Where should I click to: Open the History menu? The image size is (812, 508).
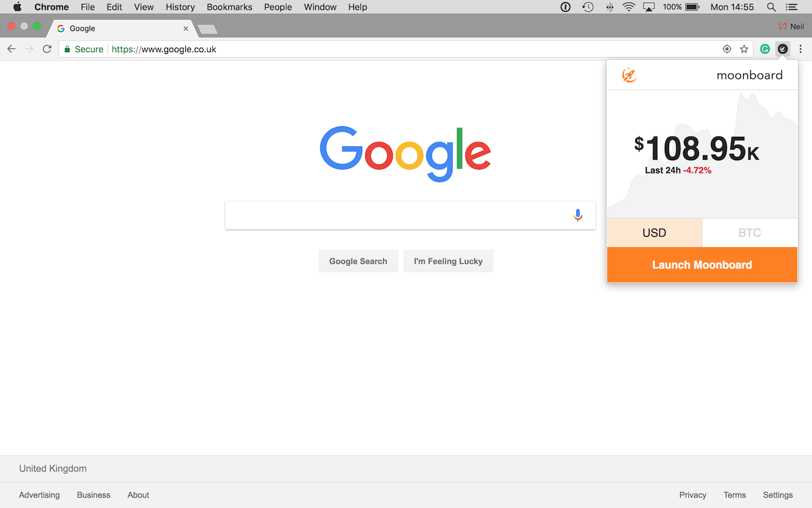[x=180, y=7]
